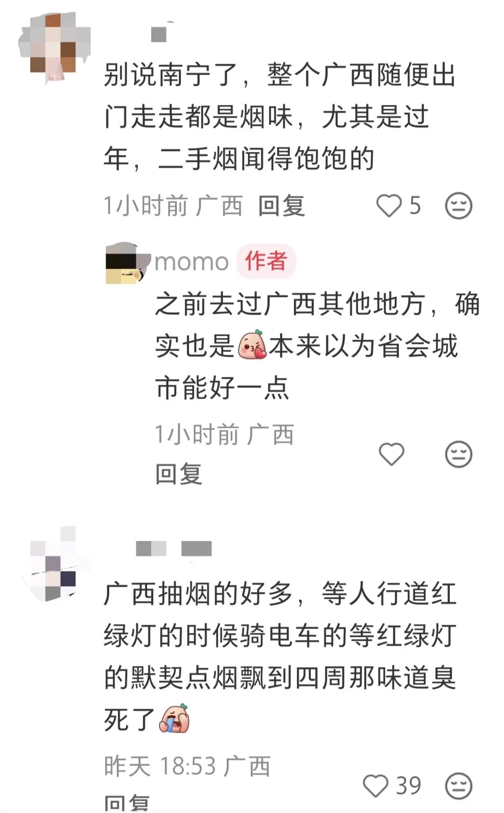Like the Nanning smoke comment with 5 likes

389,206
